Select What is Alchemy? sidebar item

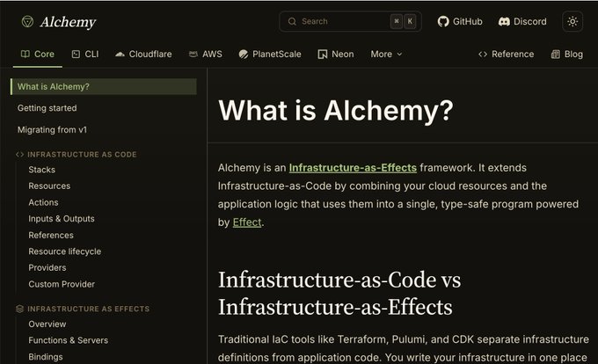tap(104, 86)
